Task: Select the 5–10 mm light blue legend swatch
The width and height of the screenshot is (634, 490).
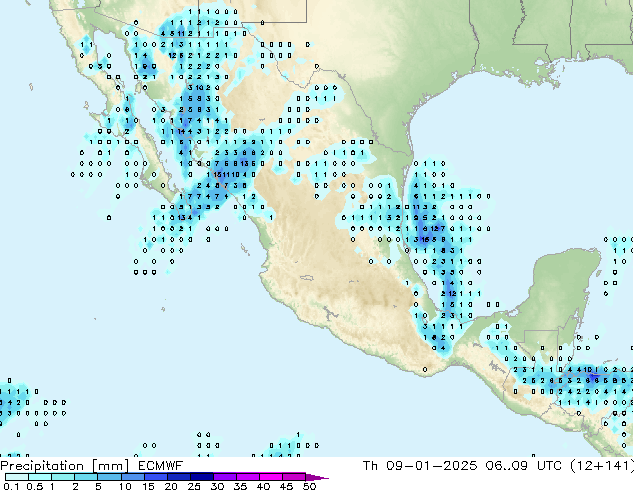Action: 109,477
